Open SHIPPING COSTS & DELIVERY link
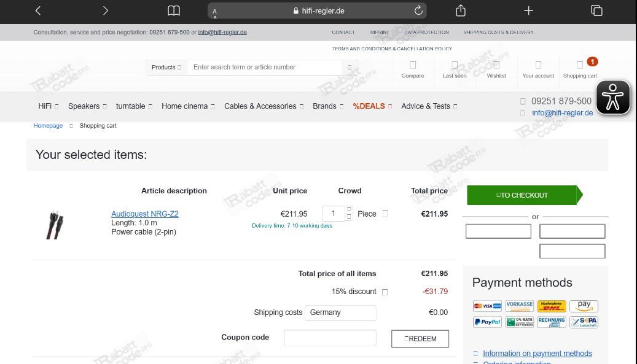 [x=498, y=32]
